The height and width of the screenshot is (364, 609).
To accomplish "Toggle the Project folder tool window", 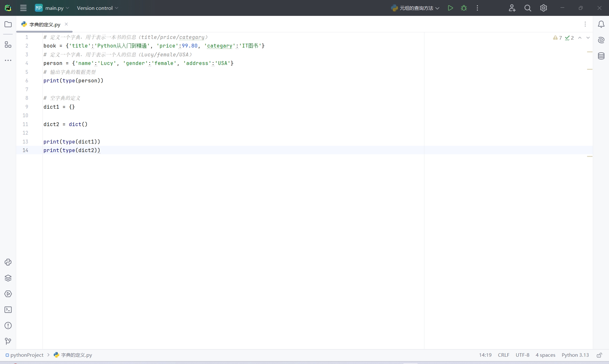I will 8,24.
